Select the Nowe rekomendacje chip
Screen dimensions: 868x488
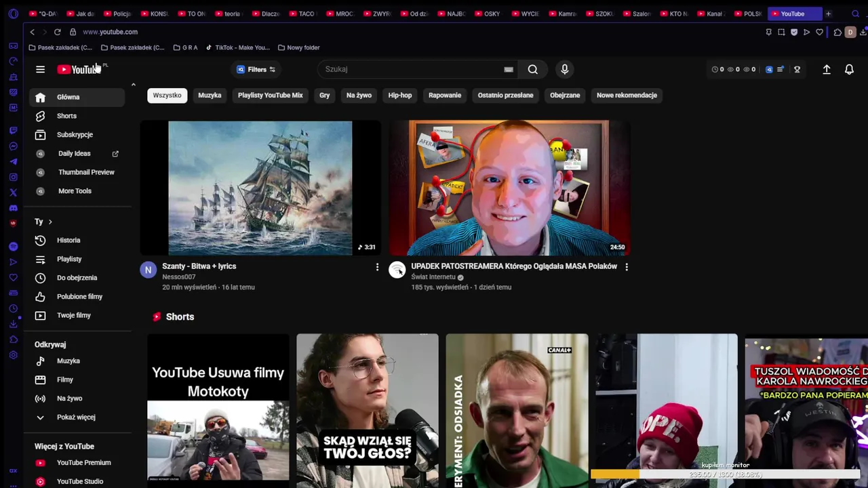pos(627,96)
